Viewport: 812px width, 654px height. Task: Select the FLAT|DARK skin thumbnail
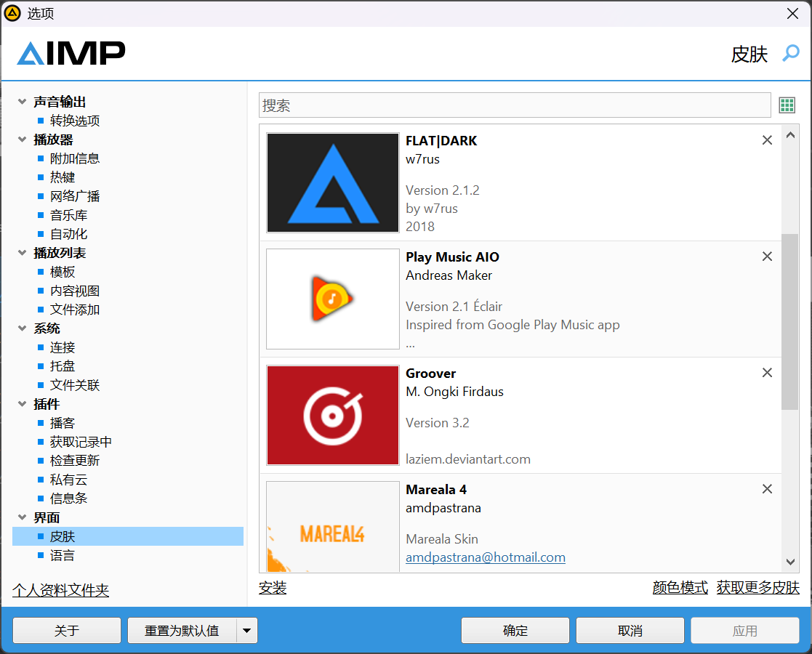(x=333, y=182)
